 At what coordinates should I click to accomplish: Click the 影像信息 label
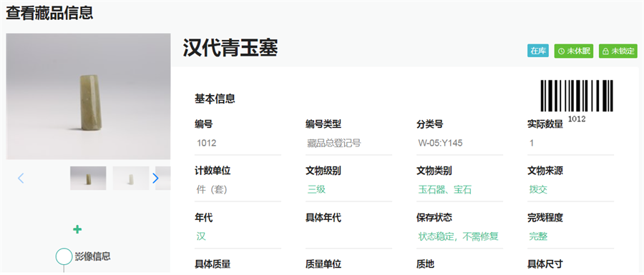point(93,256)
